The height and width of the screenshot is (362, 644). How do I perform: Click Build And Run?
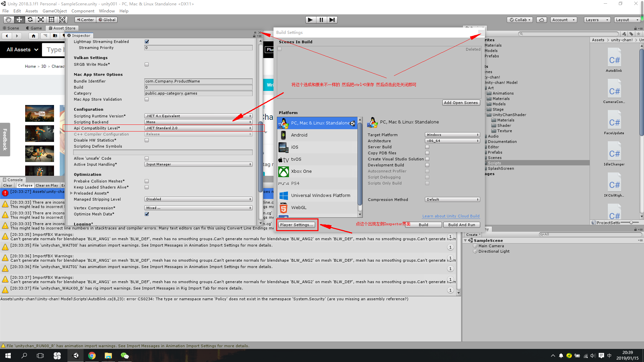[x=461, y=224]
